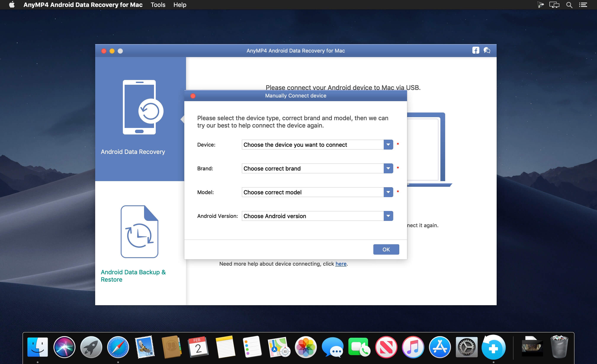
Task: Expand the Brand dropdown list
Action: (388, 168)
